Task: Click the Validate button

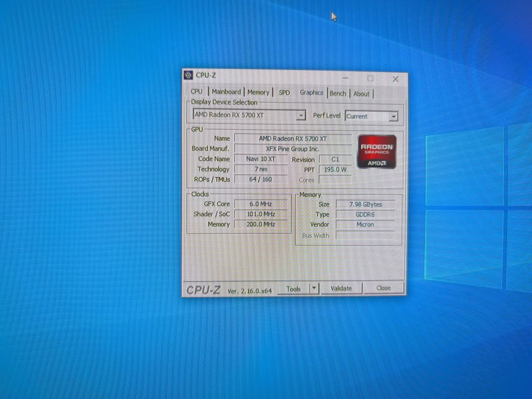Action: coord(341,288)
